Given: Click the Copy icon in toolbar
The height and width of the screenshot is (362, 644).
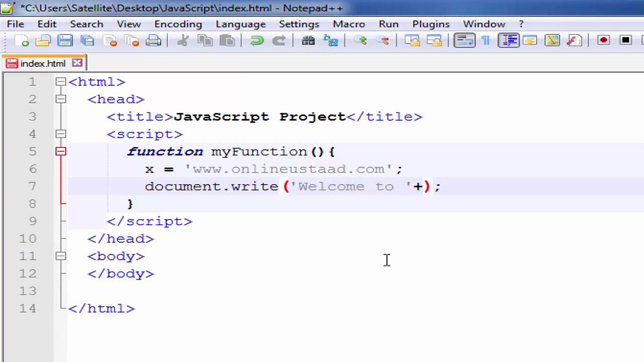Looking at the screenshot, I should tap(205, 41).
